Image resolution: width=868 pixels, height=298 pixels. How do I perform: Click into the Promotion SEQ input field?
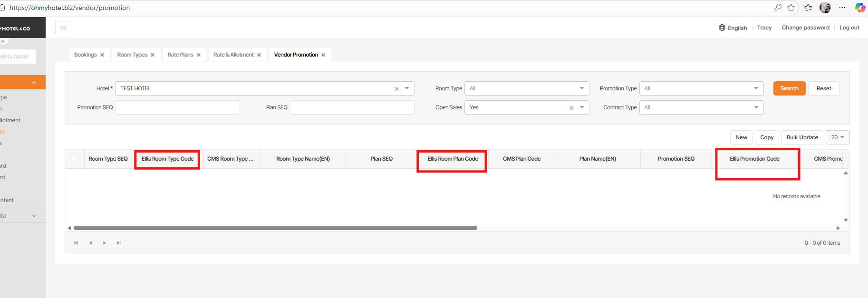click(177, 107)
